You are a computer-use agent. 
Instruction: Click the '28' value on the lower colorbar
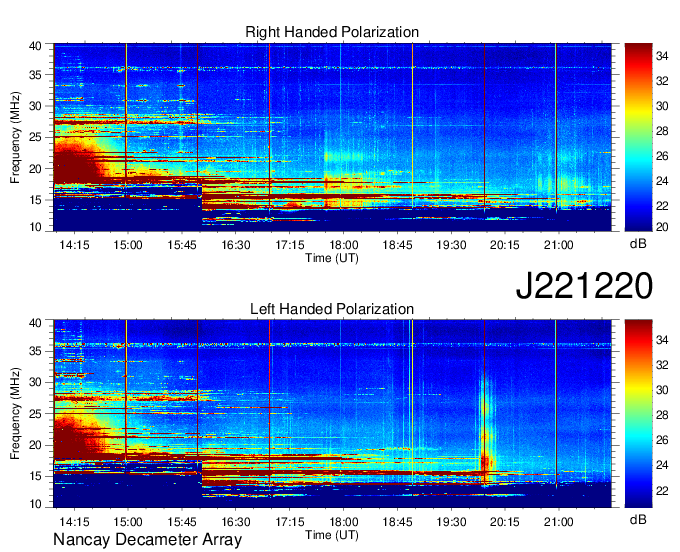click(662, 415)
